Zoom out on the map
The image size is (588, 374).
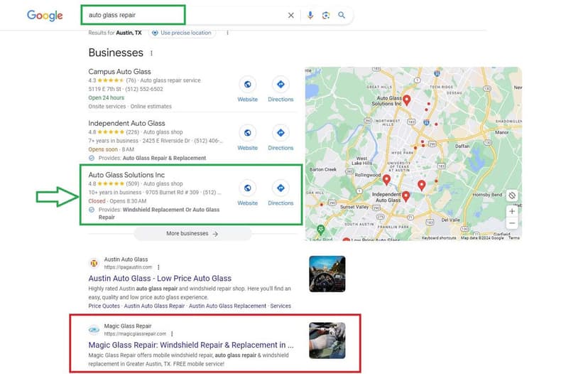point(512,223)
